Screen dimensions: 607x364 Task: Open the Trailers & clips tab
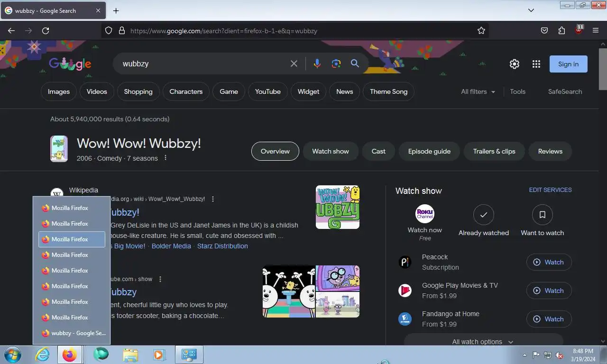coord(494,151)
